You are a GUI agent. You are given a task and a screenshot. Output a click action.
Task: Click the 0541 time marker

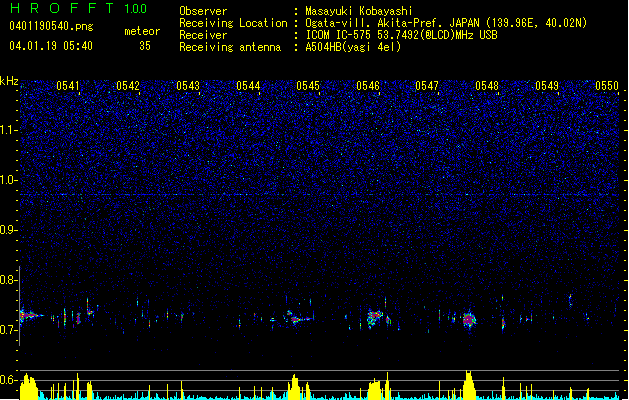[x=68, y=86]
